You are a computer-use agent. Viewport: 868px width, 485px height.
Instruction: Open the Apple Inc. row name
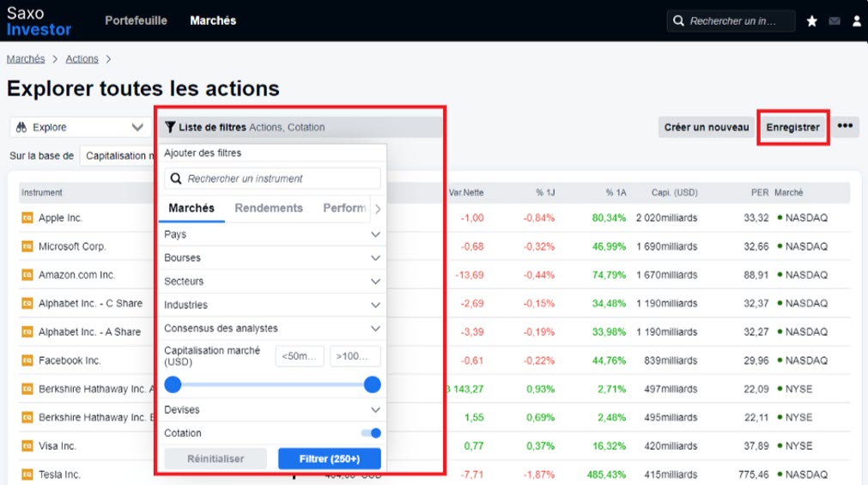(x=60, y=217)
